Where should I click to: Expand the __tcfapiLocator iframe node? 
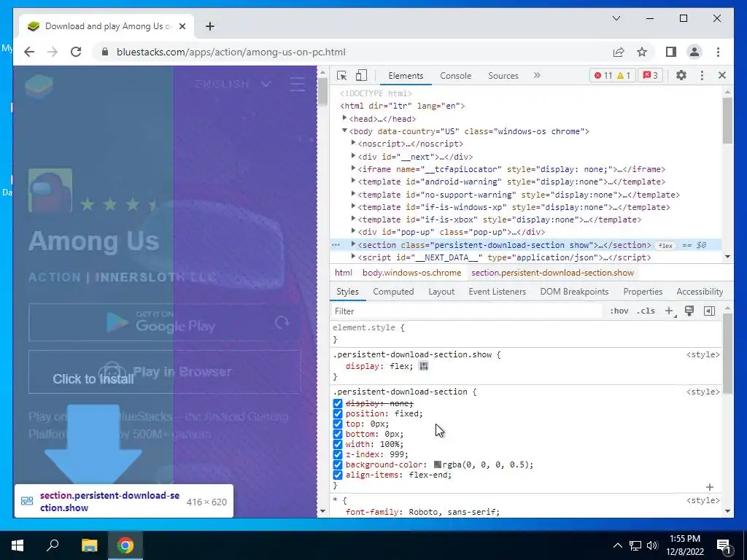point(353,168)
